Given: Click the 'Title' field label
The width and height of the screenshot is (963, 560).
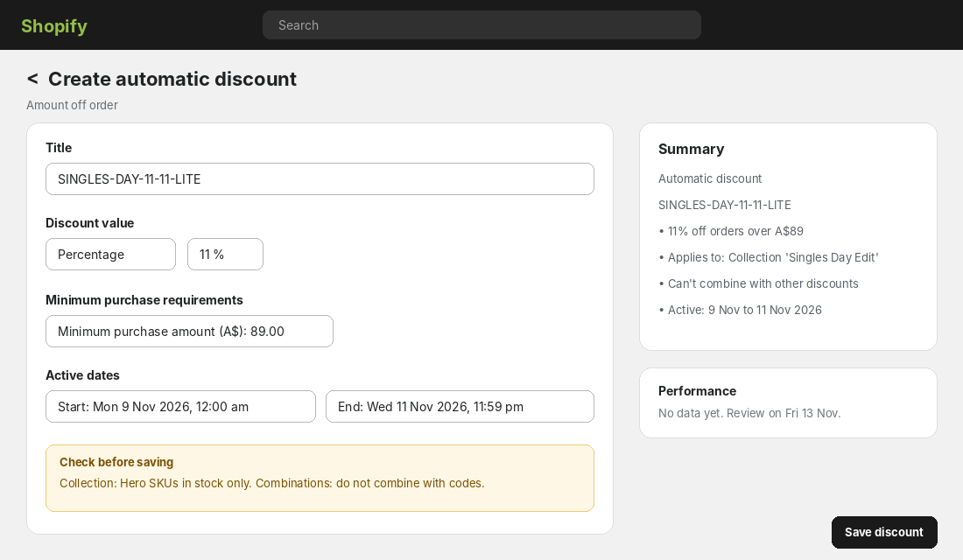Looking at the screenshot, I should tap(59, 147).
